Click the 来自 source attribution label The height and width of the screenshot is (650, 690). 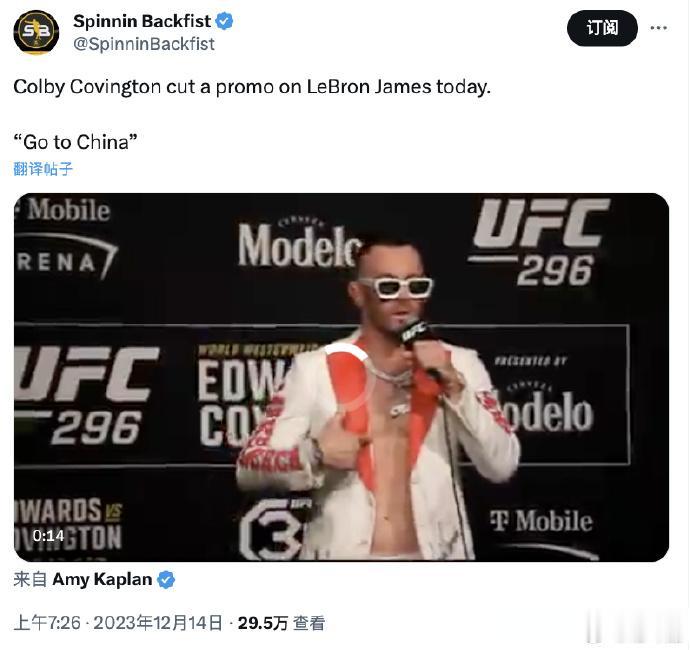point(30,579)
